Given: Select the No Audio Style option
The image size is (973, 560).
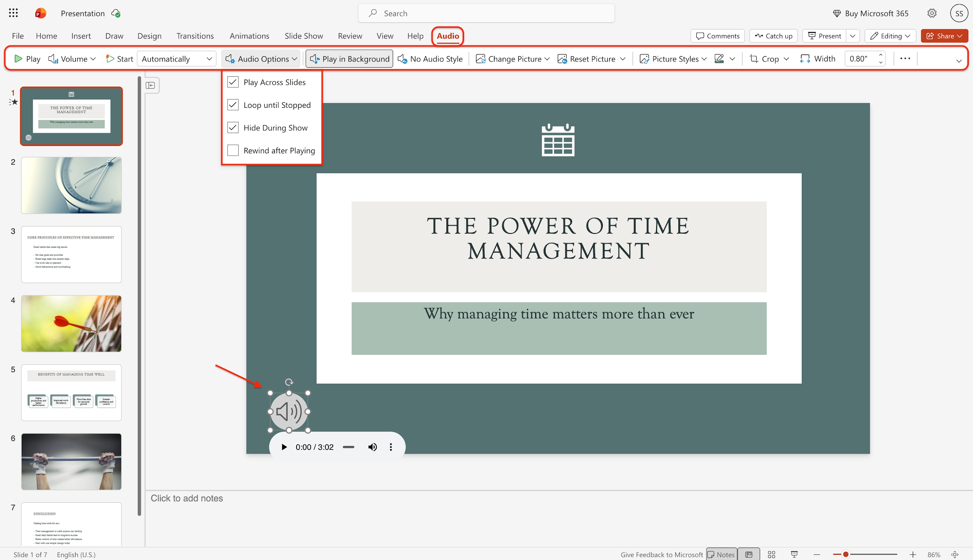Looking at the screenshot, I should coord(430,59).
